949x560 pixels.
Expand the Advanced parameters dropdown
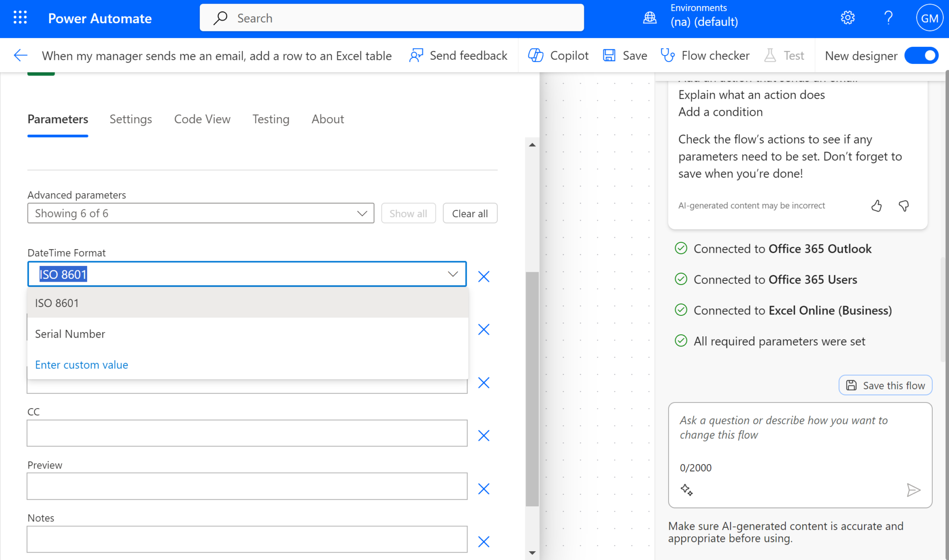click(x=200, y=213)
